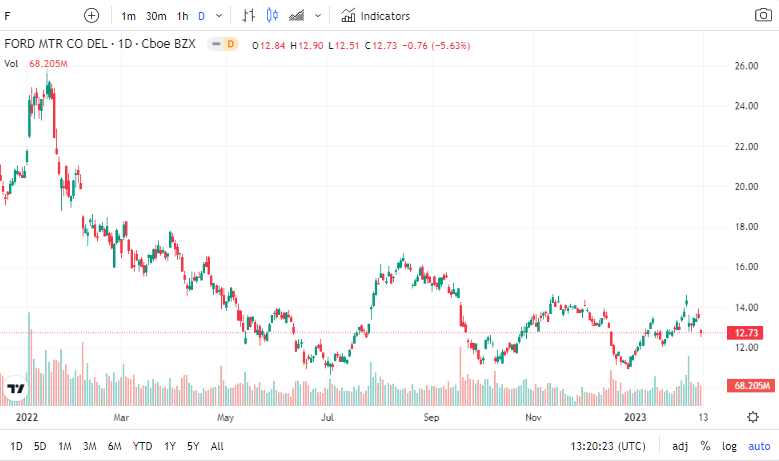
Task: Click the open value O12.84
Action: pos(269,46)
